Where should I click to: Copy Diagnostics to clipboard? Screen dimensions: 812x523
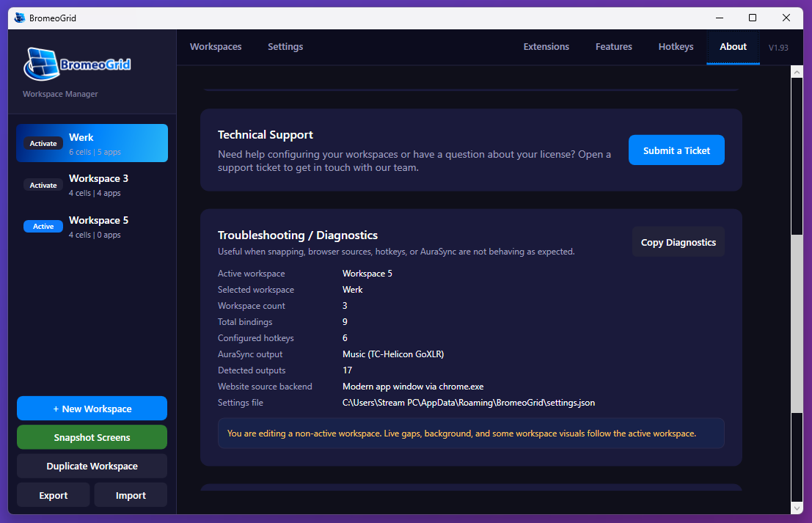[x=678, y=242]
